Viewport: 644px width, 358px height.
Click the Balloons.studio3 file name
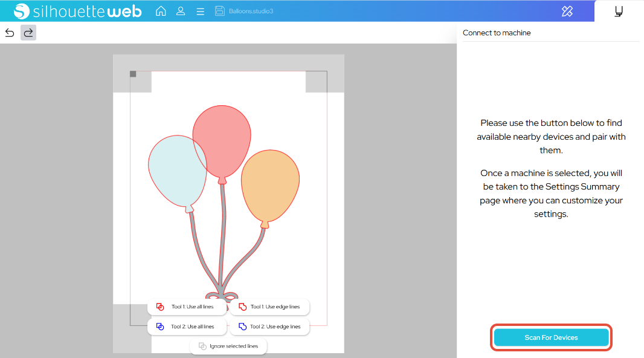click(251, 11)
